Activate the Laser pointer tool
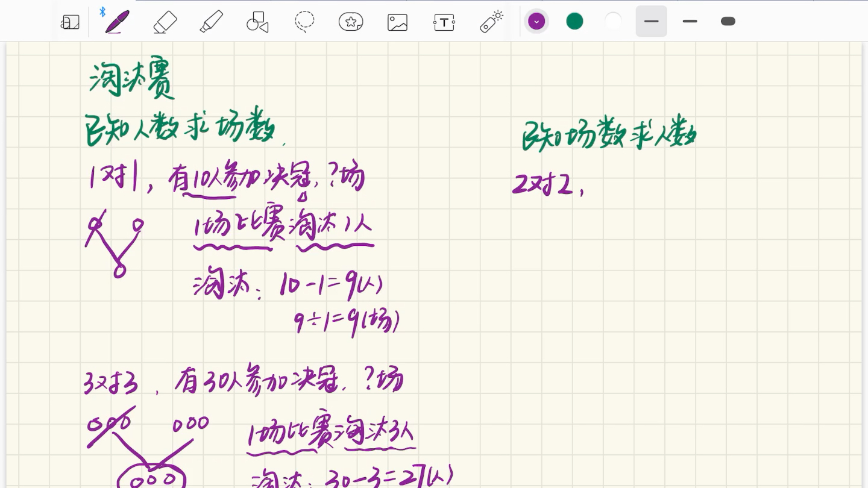The image size is (868, 488). (491, 22)
